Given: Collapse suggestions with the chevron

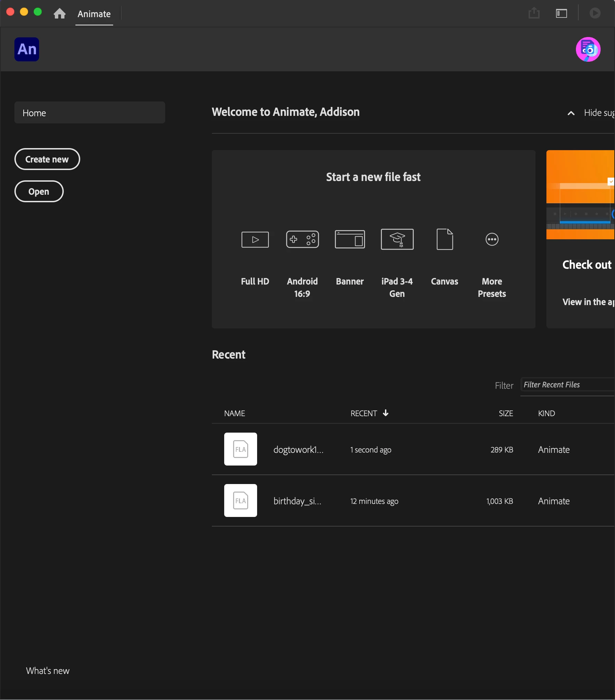Looking at the screenshot, I should tap(571, 113).
